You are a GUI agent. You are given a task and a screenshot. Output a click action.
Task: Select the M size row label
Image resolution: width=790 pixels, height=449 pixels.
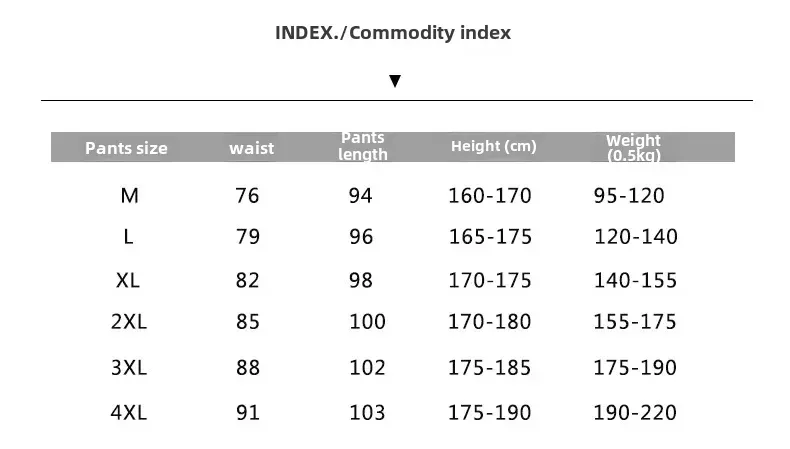coord(129,196)
